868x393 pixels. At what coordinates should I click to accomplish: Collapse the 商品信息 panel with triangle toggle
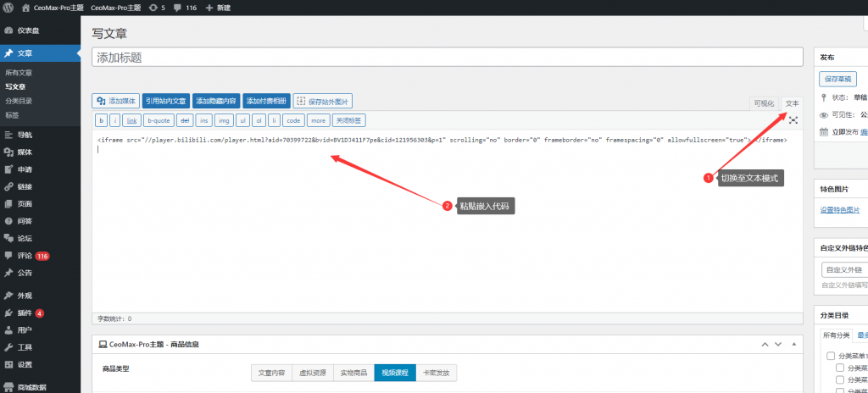click(x=793, y=345)
